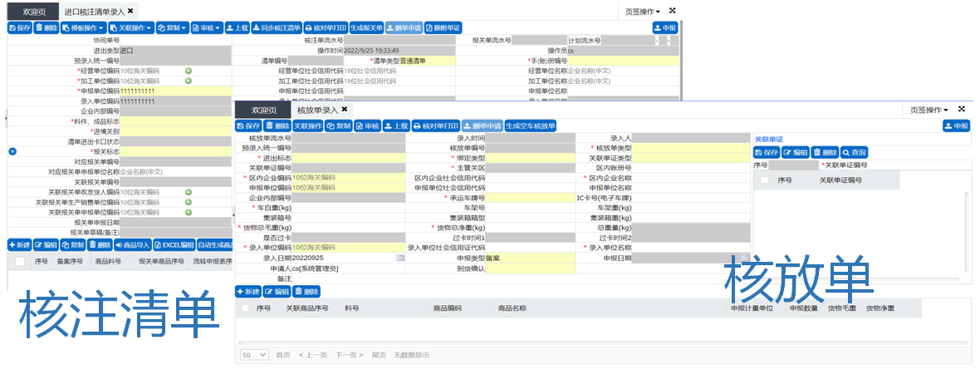
Task: Click 删除 in the top toolbar of 核注清单 window
Action: 47,27
